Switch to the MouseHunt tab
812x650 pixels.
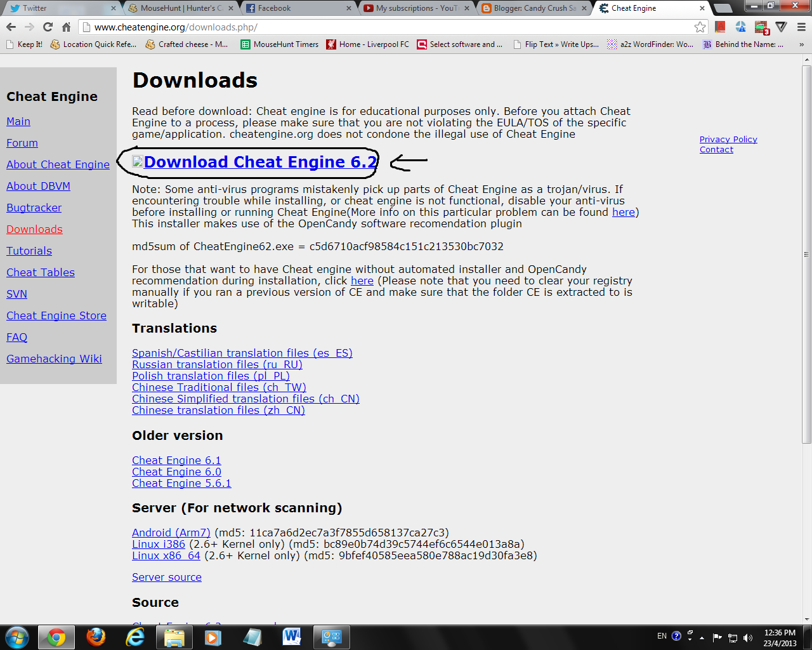[181, 8]
